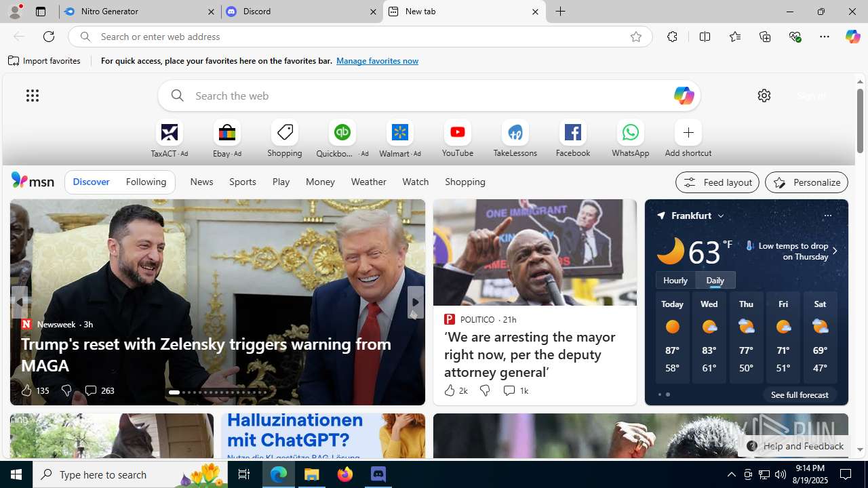Open File Explorer from the taskbar
The height and width of the screenshot is (488, 868).
(312, 474)
